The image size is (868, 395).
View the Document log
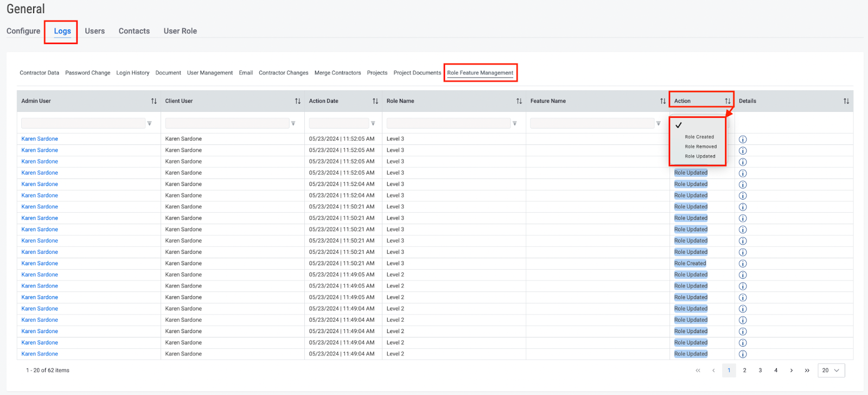168,73
